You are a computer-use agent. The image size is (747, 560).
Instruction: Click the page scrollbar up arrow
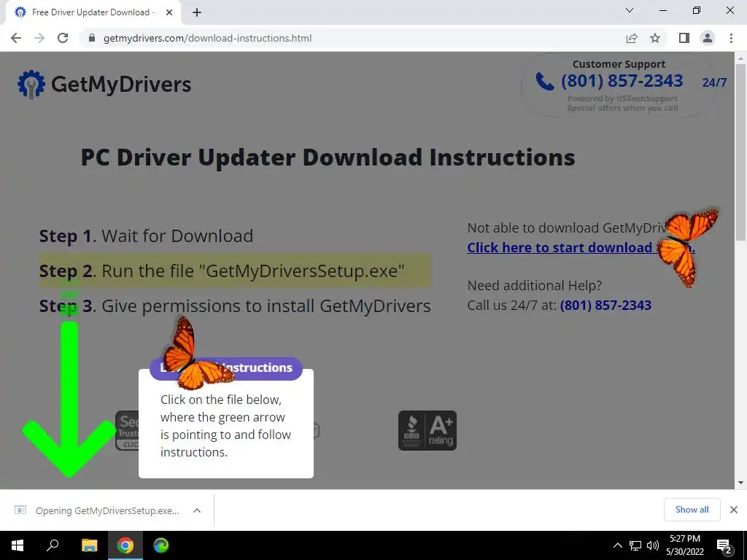[x=740, y=58]
